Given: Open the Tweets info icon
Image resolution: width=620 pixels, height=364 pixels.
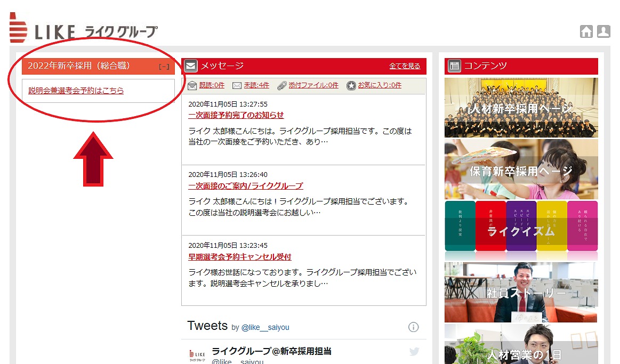Looking at the screenshot, I should [x=413, y=327].
